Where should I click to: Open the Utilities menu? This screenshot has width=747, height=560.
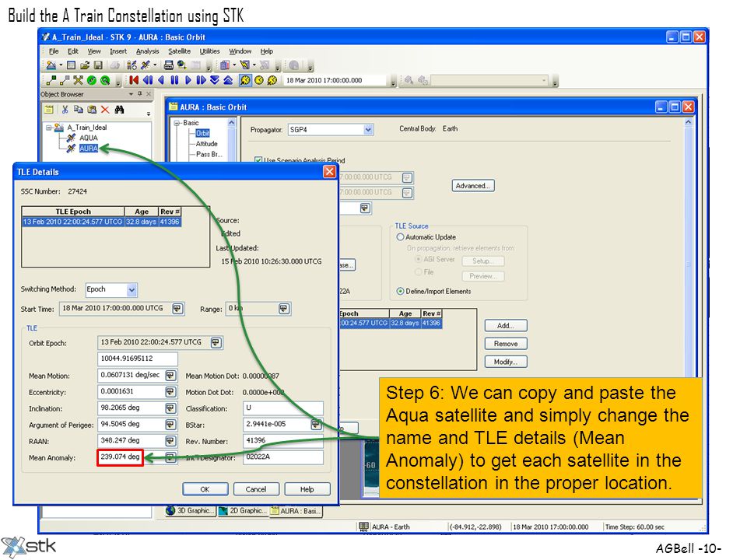209,51
